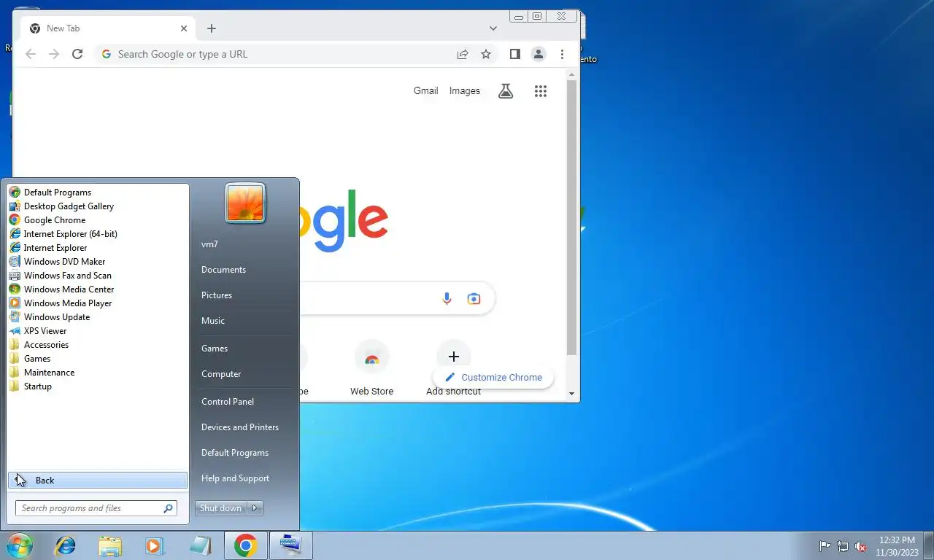Expand the Maintenance folder
Screen dimensions: 934x560
(42, 373)
